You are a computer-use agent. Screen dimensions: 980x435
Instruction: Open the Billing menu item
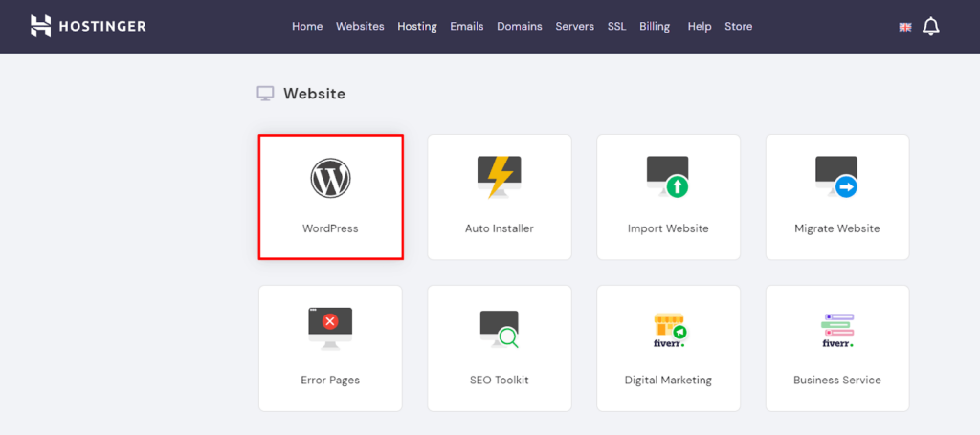655,26
